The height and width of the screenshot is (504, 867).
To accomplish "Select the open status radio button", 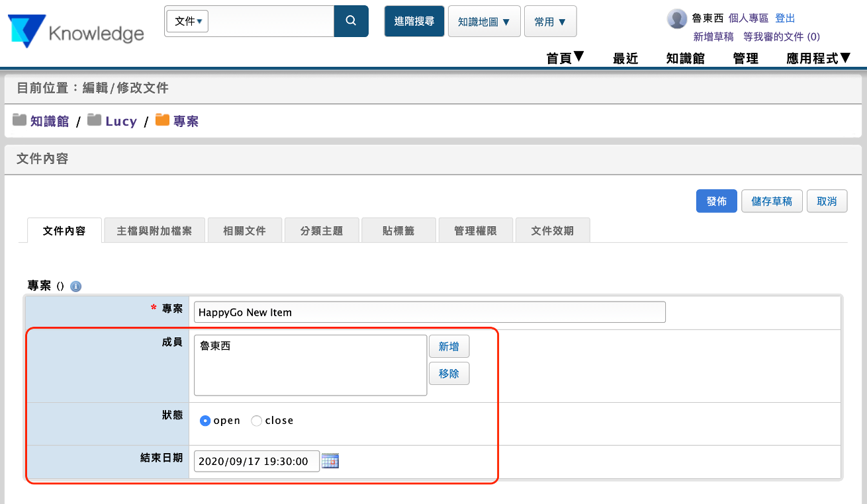I will click(x=205, y=421).
